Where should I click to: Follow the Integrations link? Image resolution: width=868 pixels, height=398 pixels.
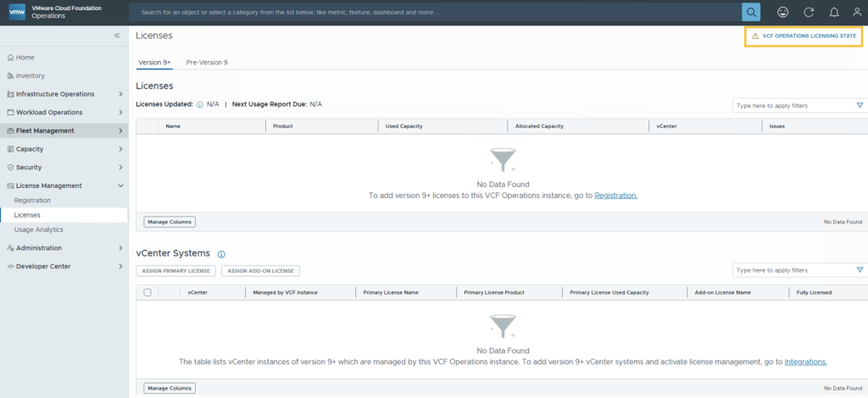[x=805, y=362]
